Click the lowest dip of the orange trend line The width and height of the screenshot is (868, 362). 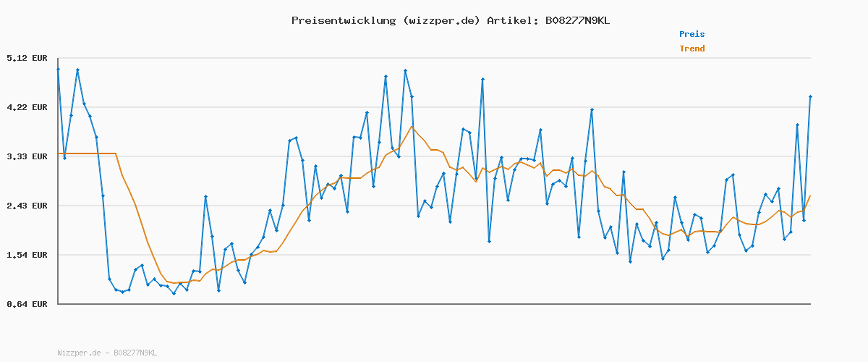click(x=174, y=282)
